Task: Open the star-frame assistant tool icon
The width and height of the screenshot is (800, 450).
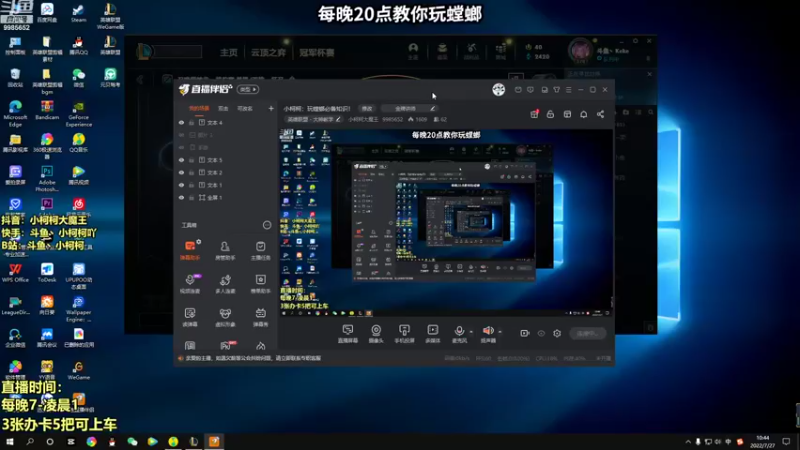Action: point(260,283)
